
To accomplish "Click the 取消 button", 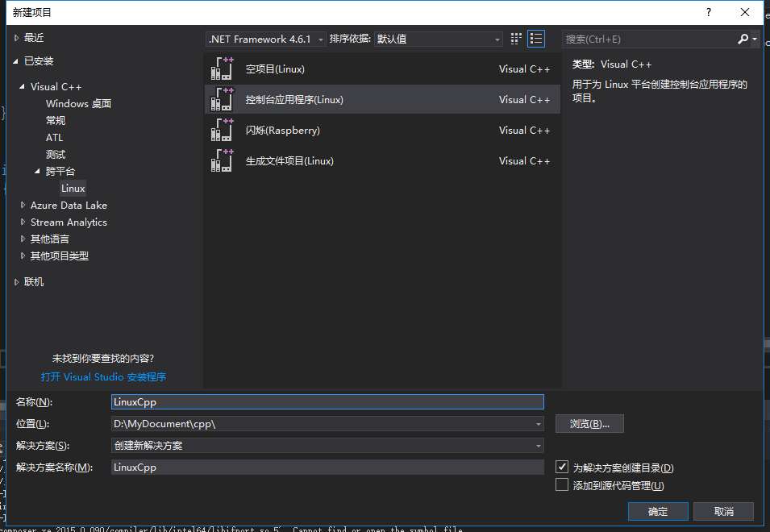I will pos(724,511).
